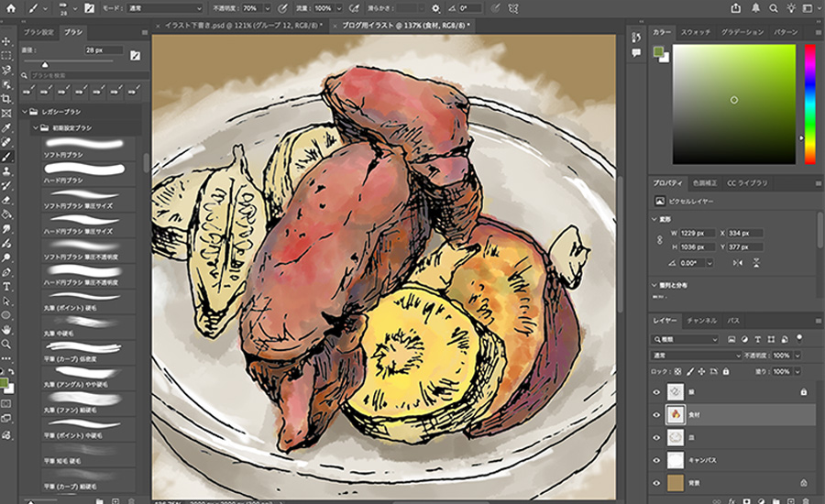The height and width of the screenshot is (504, 825).
Task: Switch to the チャンネル tab
Action: click(x=702, y=322)
